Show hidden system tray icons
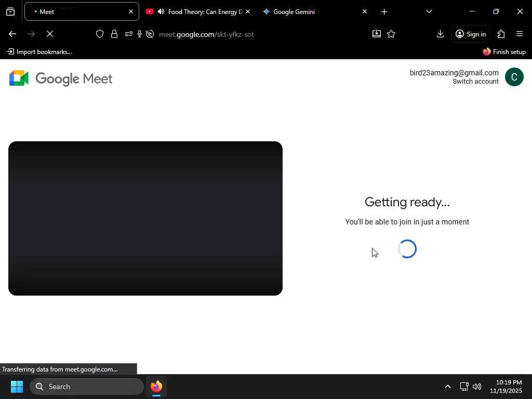Screen dimensions: 532x399 [447, 387]
